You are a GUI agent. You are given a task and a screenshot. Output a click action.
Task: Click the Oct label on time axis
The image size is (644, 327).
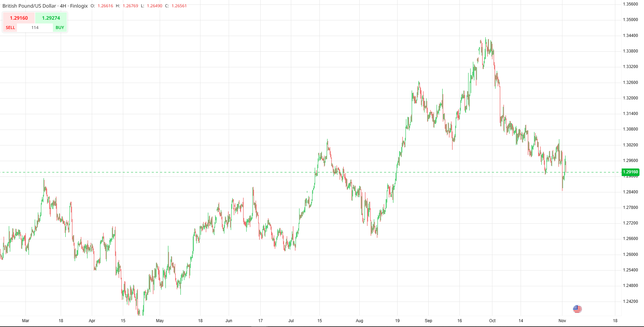pyautogui.click(x=492, y=321)
